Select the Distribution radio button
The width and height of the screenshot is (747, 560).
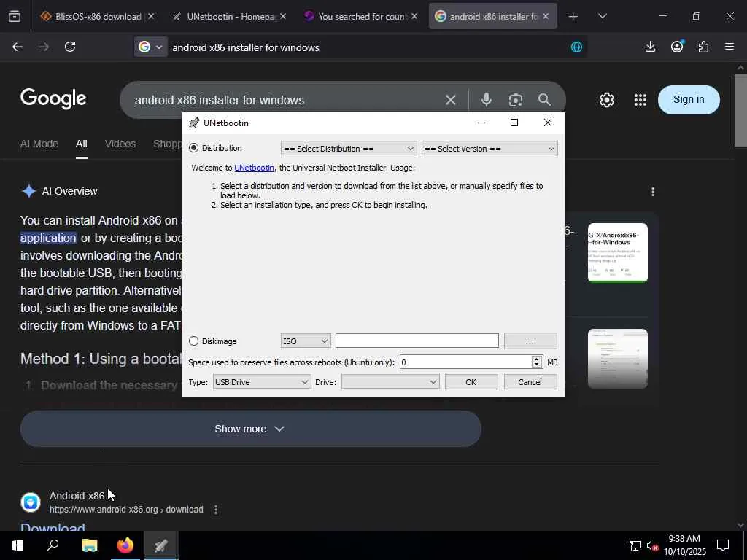coord(193,148)
